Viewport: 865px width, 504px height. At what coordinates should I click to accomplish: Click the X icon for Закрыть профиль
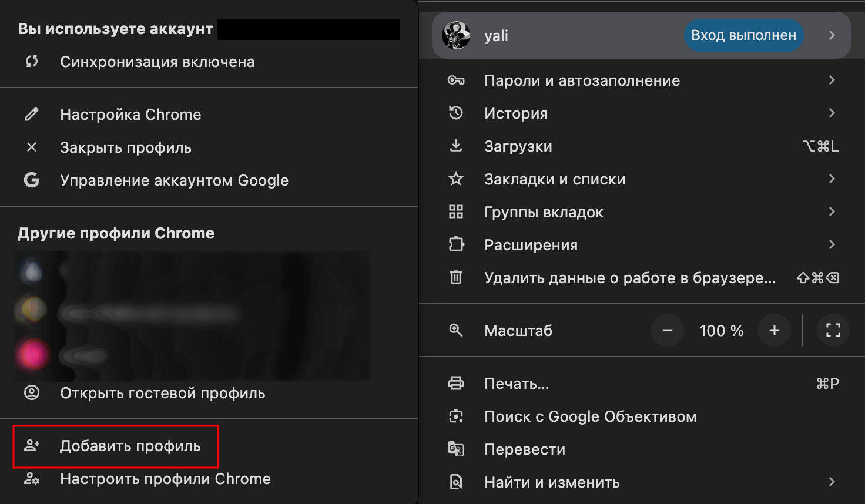click(x=32, y=147)
